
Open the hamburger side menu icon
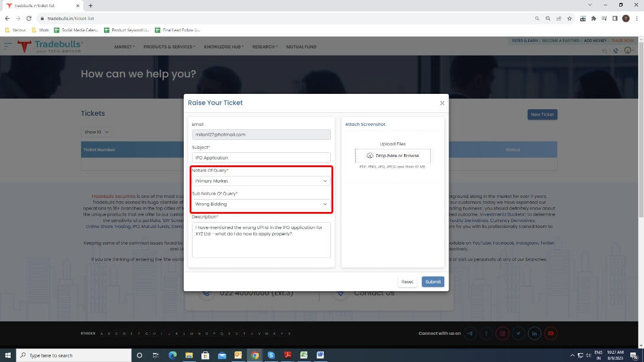tap(8, 46)
